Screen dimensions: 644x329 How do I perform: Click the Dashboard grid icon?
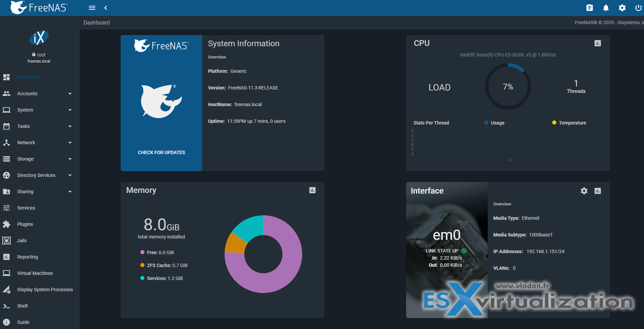(6, 77)
